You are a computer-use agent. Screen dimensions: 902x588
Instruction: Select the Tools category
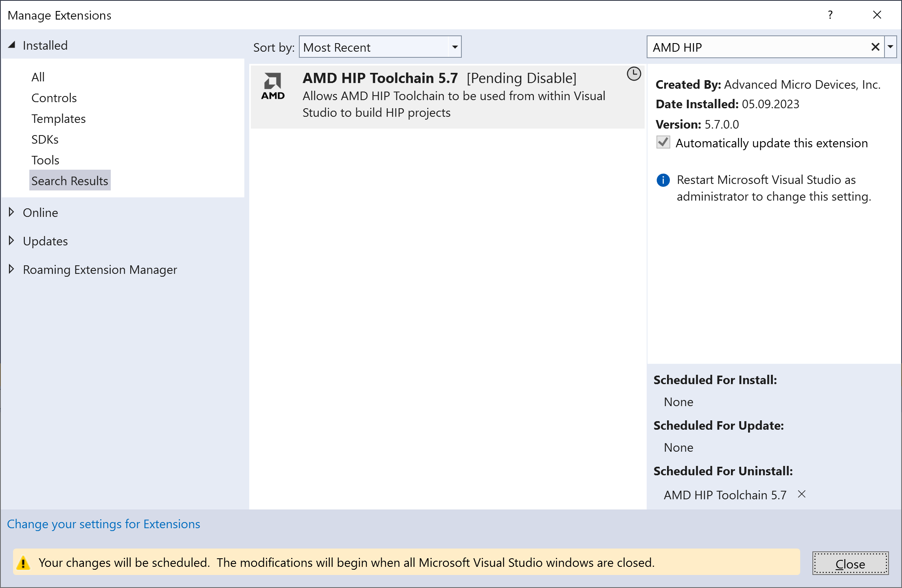click(45, 160)
